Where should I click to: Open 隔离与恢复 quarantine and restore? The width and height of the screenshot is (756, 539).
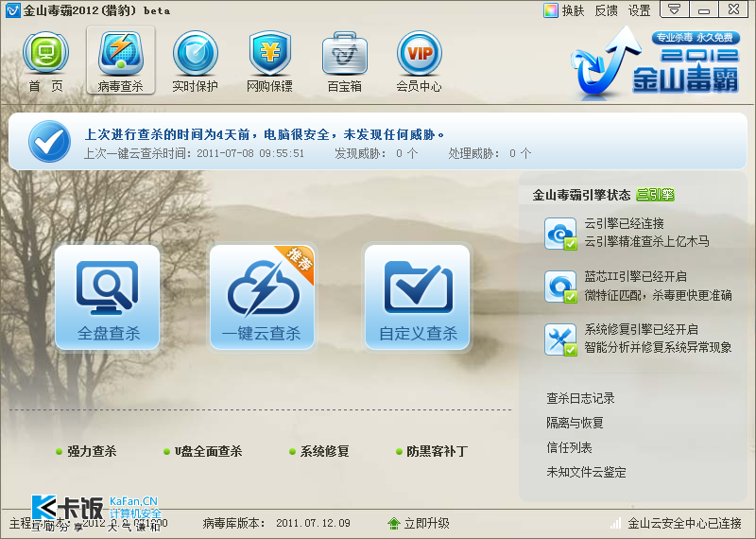[x=575, y=424]
